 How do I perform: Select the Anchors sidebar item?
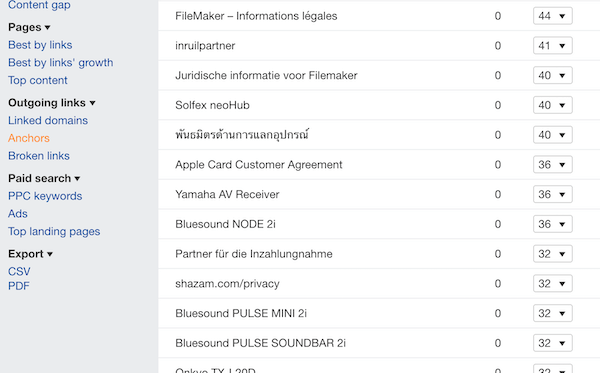click(x=29, y=138)
